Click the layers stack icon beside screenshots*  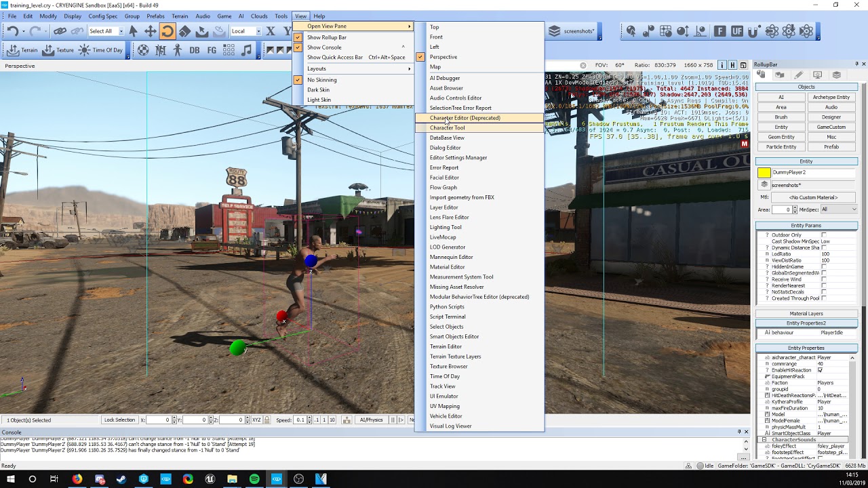click(555, 31)
